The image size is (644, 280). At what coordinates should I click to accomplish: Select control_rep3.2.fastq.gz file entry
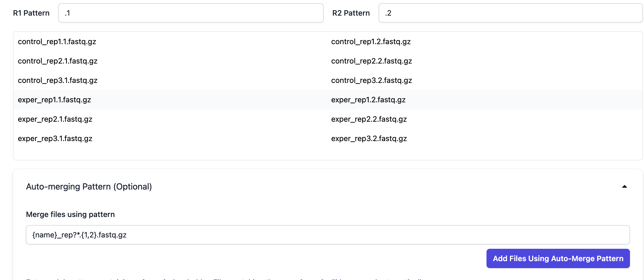coord(372,80)
